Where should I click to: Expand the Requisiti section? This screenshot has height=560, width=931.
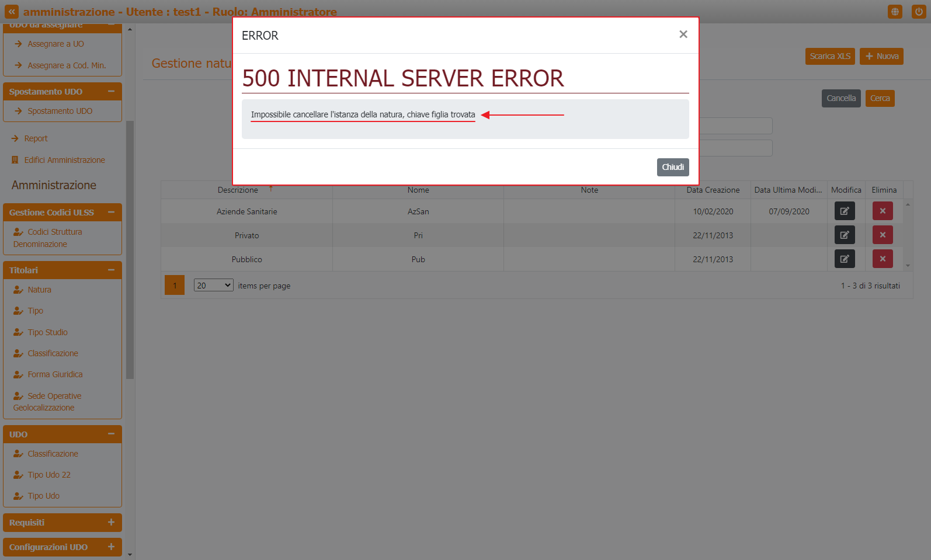111,522
